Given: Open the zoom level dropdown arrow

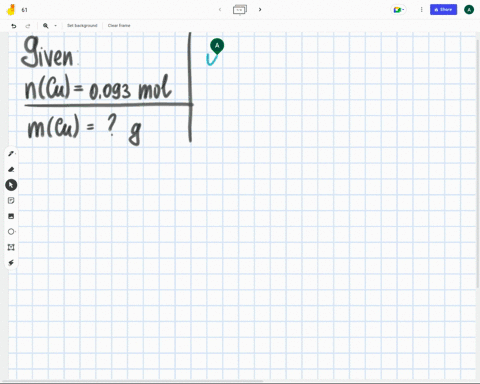Looking at the screenshot, I should click(x=55, y=26).
